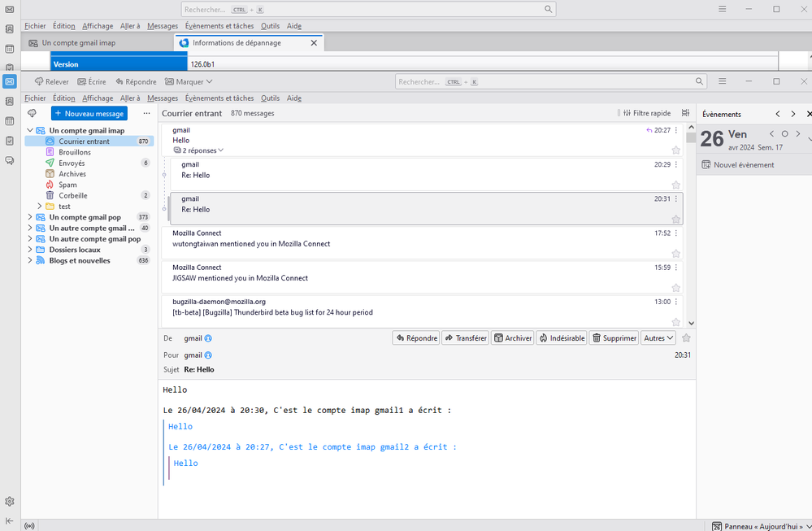Go to previous day in Évènements header
Image resolution: width=812 pixels, height=531 pixels.
tap(777, 114)
